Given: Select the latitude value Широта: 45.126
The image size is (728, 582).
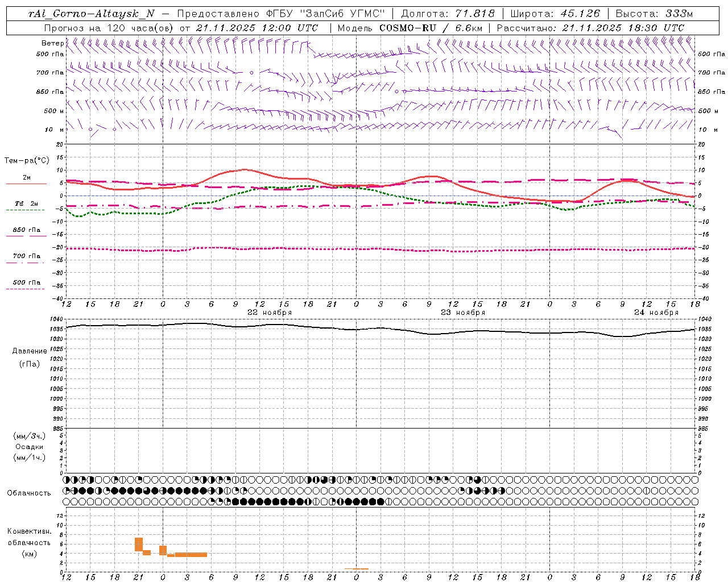Looking at the screenshot, I should tap(555, 14).
